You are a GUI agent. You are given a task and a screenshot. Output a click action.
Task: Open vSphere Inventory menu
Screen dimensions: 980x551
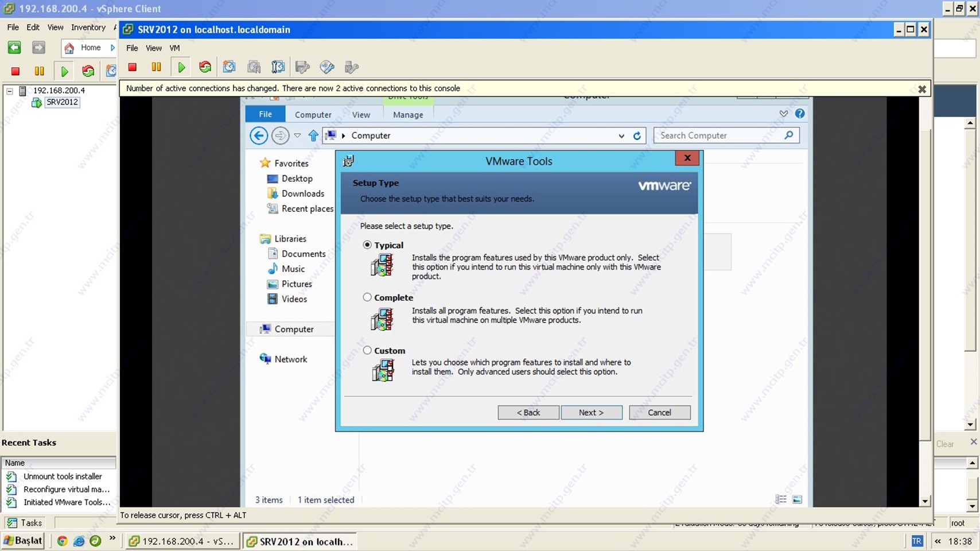pos(88,28)
